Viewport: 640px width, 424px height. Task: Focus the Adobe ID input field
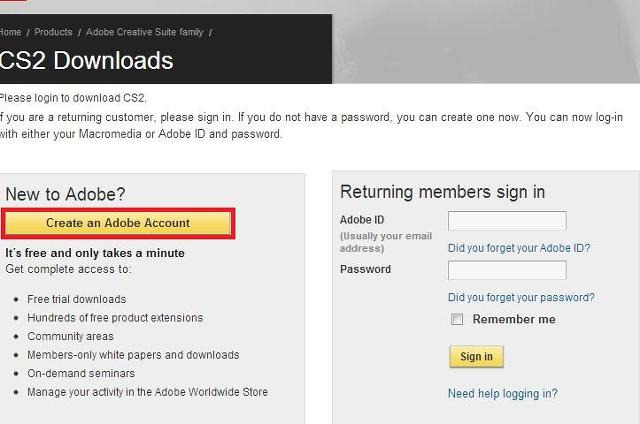(x=507, y=221)
